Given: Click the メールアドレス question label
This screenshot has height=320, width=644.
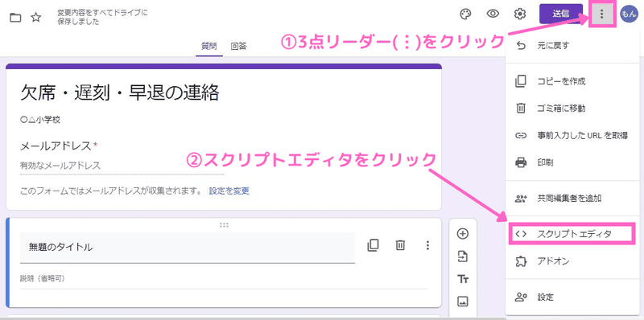Looking at the screenshot, I should [55, 146].
